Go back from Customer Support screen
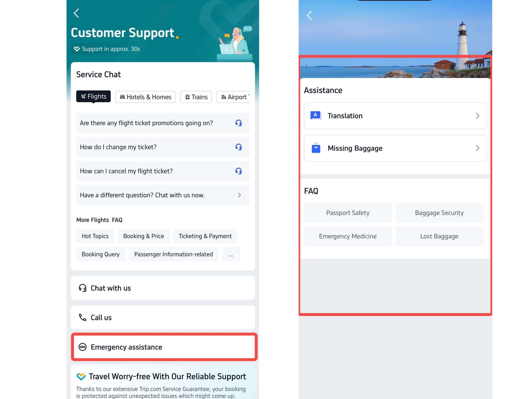The width and height of the screenshot is (532, 399). point(76,13)
